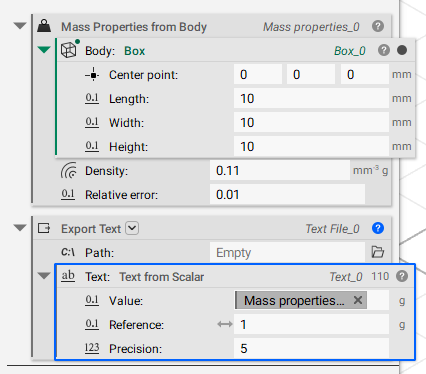Click the Box_0 name label
Screen dimensions: 426x374
(350, 51)
